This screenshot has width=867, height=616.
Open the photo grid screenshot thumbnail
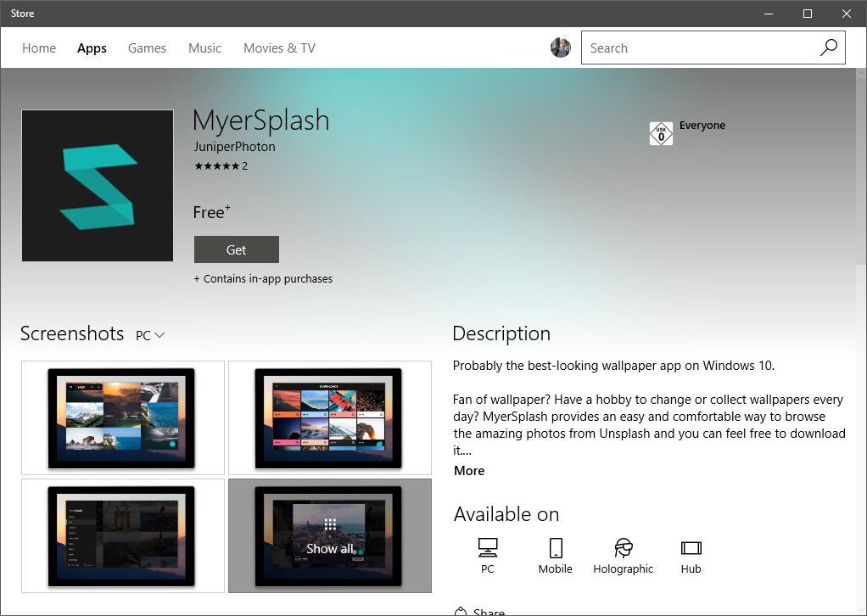pos(123,417)
